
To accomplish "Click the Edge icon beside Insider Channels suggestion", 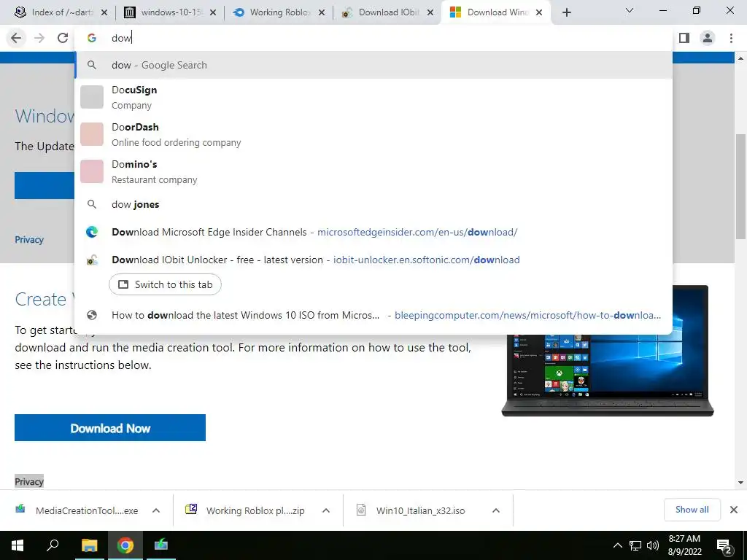I will [92, 232].
